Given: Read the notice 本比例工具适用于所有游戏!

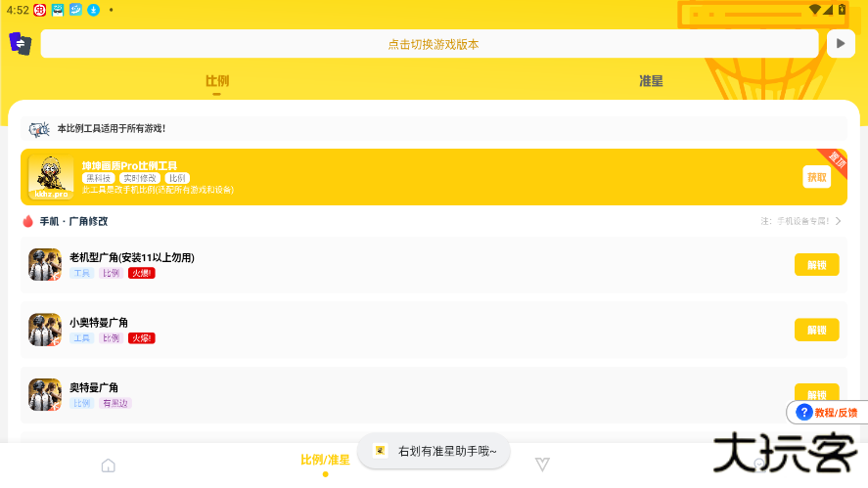Looking at the screenshot, I should [x=112, y=128].
